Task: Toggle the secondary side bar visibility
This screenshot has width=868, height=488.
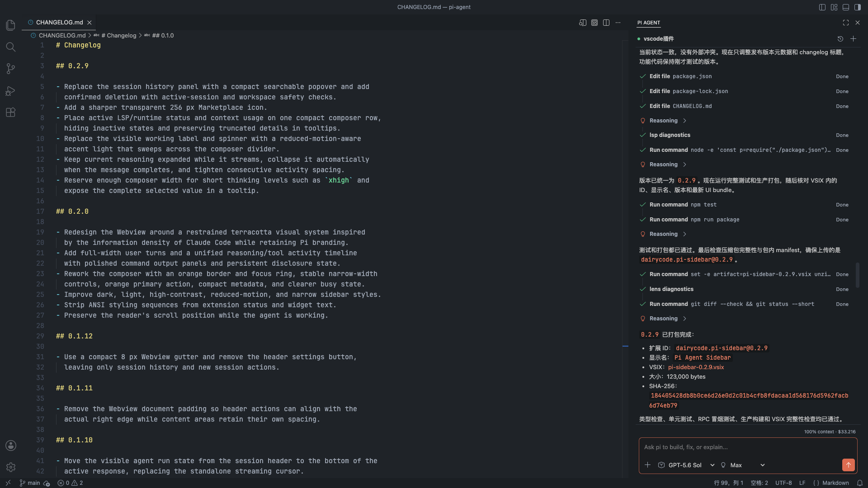Action: (858, 7)
